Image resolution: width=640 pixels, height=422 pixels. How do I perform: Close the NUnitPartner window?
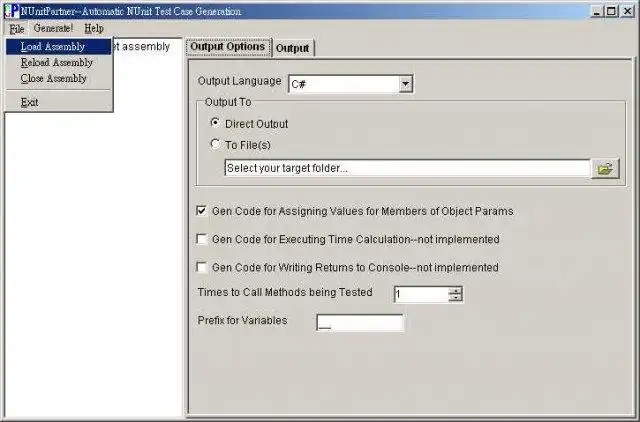pyautogui.click(x=627, y=11)
